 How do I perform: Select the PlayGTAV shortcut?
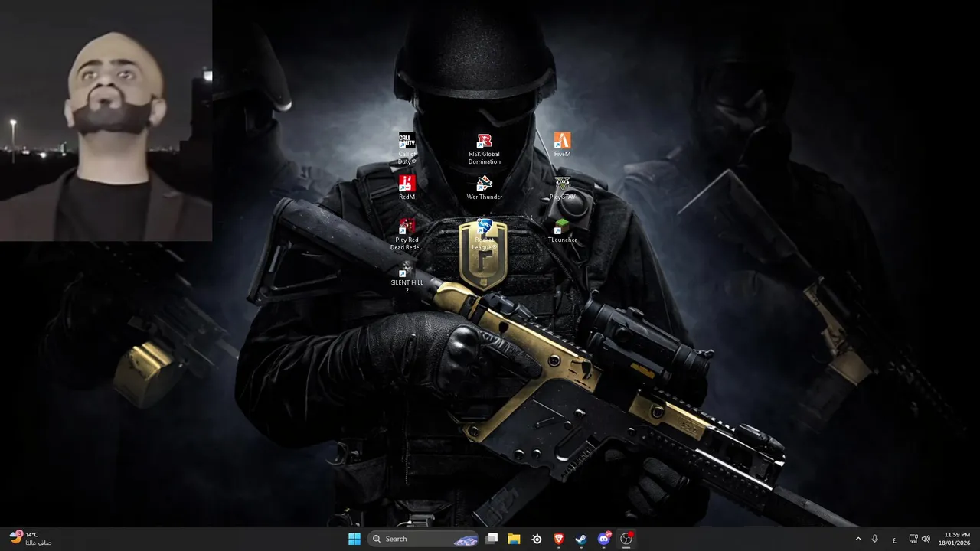[x=562, y=187]
